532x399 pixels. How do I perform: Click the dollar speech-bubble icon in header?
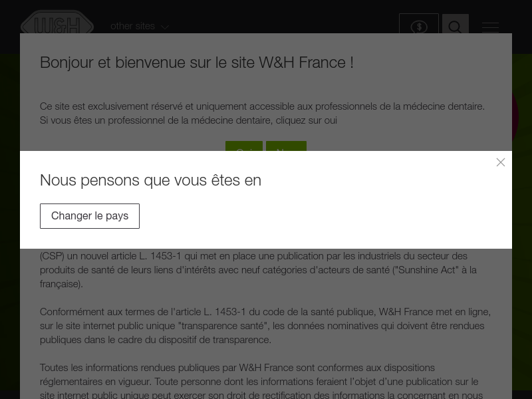tap(419, 25)
